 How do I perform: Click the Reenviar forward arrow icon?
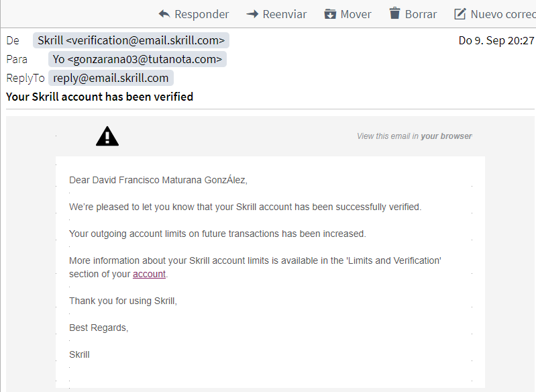point(252,14)
